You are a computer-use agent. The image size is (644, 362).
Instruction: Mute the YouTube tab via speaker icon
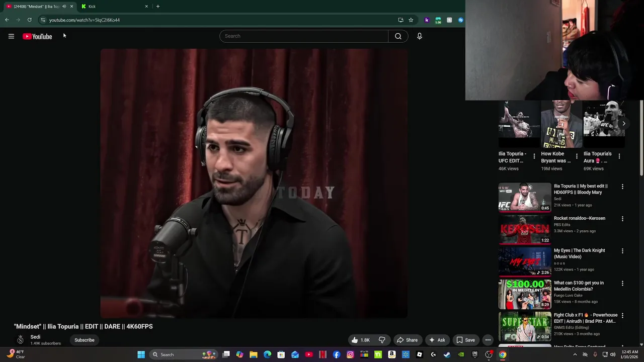point(64,7)
